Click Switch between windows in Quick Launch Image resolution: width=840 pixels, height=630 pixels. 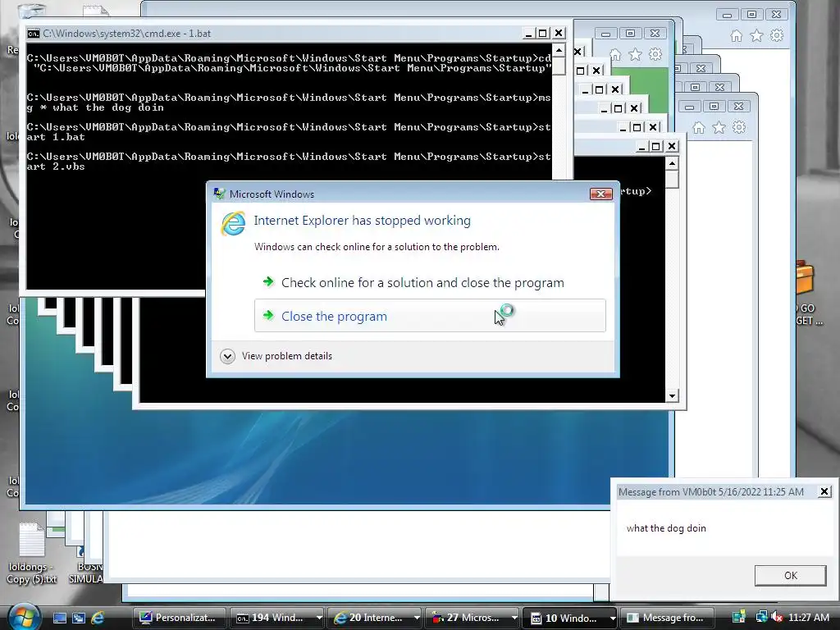[79, 618]
